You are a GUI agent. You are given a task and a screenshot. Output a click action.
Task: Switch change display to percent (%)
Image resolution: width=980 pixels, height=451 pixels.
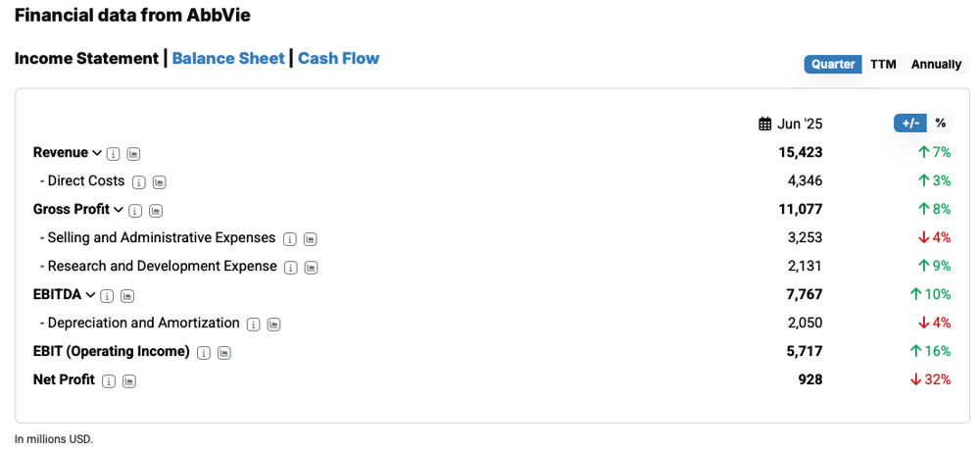pyautogui.click(x=941, y=124)
